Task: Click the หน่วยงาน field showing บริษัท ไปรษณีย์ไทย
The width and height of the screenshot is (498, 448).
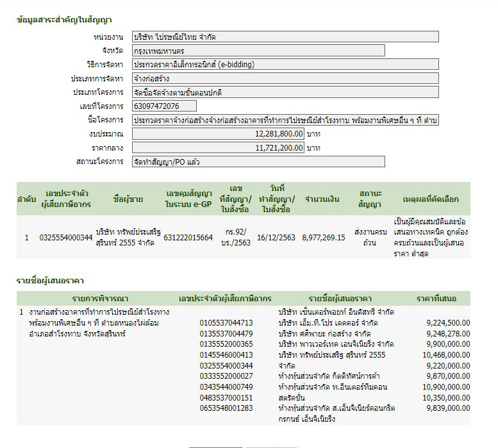Action: [x=285, y=37]
